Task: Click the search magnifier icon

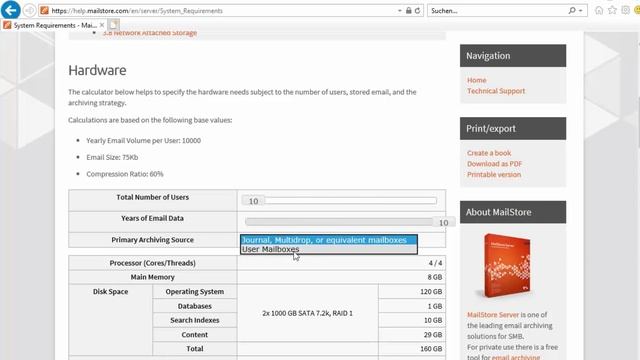Action: pyautogui.click(x=572, y=11)
